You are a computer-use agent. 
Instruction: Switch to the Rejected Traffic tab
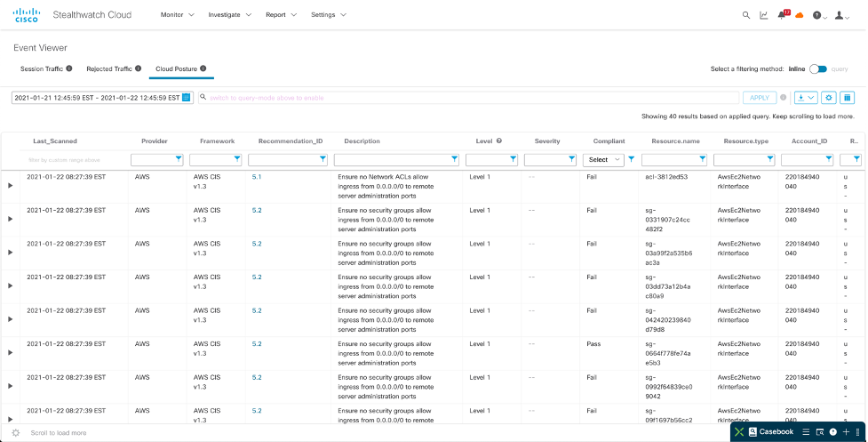pos(109,68)
